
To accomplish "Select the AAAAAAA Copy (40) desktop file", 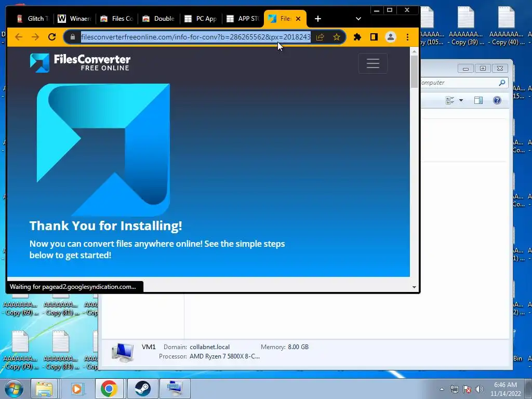I will (x=507, y=26).
